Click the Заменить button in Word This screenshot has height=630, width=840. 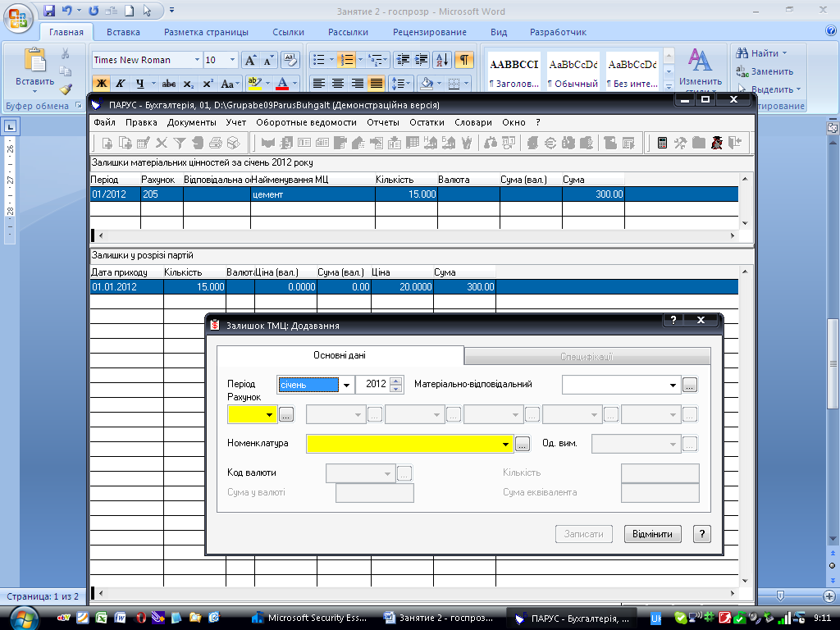point(765,71)
